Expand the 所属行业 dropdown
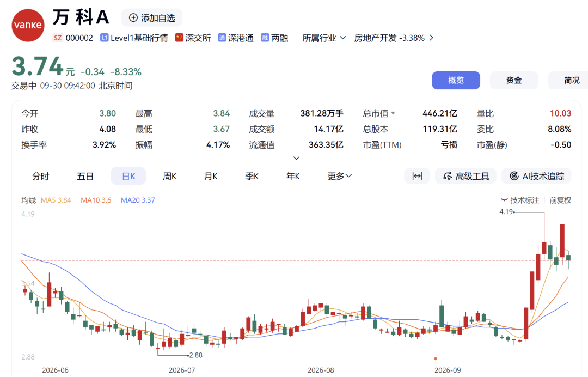 pos(324,38)
